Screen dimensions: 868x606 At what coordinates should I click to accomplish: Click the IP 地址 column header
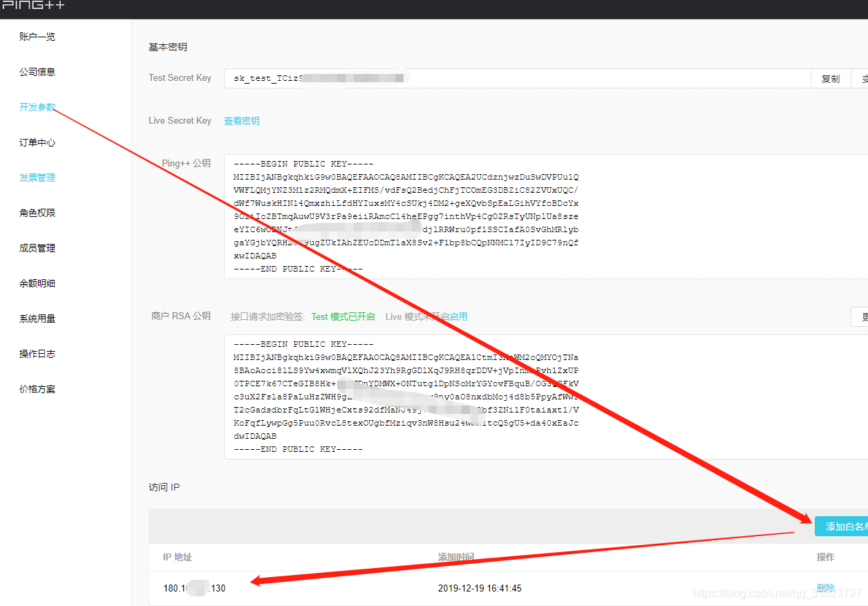178,557
